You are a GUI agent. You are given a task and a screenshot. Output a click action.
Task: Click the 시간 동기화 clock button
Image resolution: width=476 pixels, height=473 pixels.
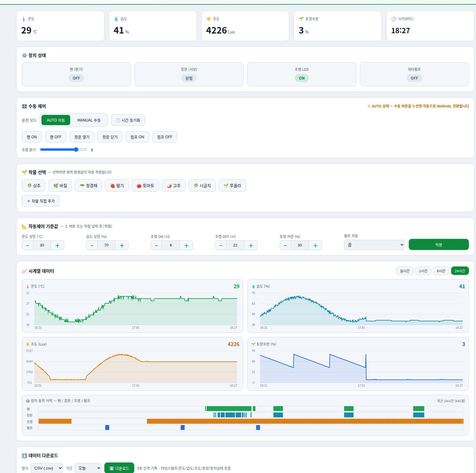(128, 120)
